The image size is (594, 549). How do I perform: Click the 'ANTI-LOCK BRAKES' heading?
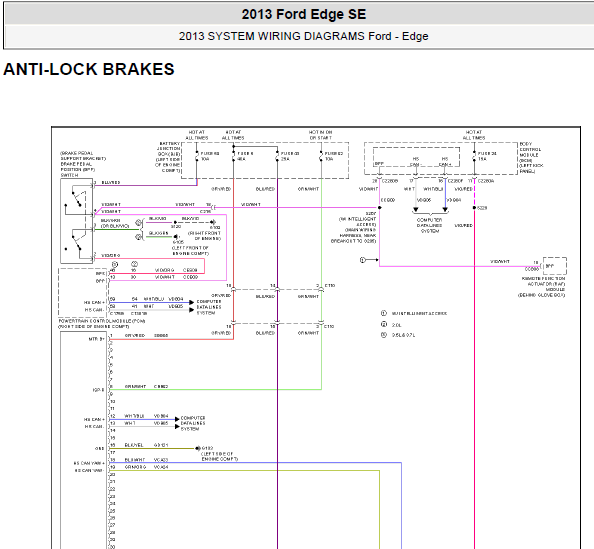pos(89,69)
